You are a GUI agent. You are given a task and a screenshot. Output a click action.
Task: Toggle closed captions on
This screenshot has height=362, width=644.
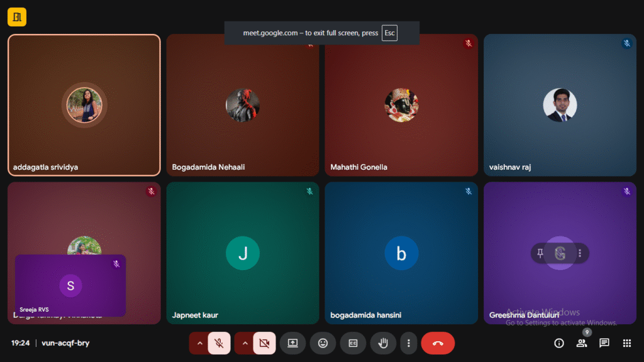click(x=353, y=343)
